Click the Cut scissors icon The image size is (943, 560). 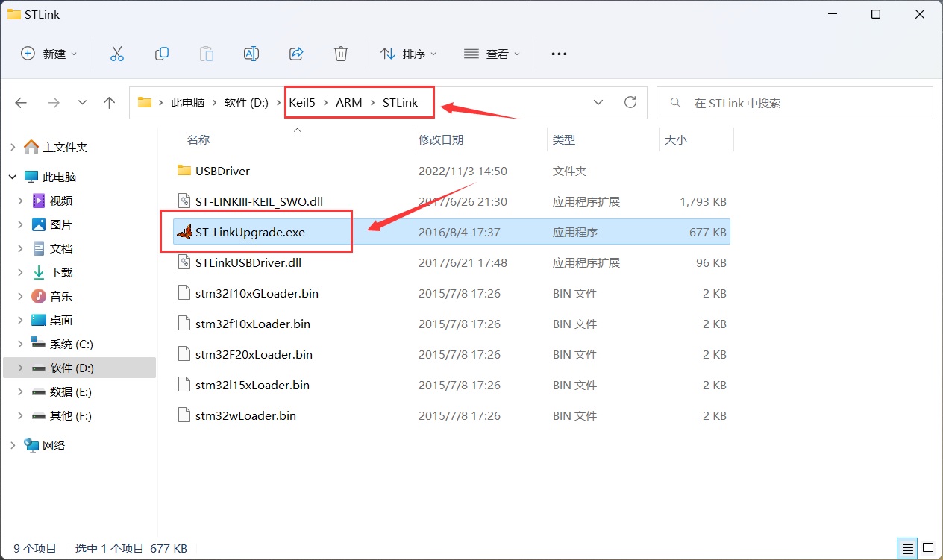pos(116,54)
